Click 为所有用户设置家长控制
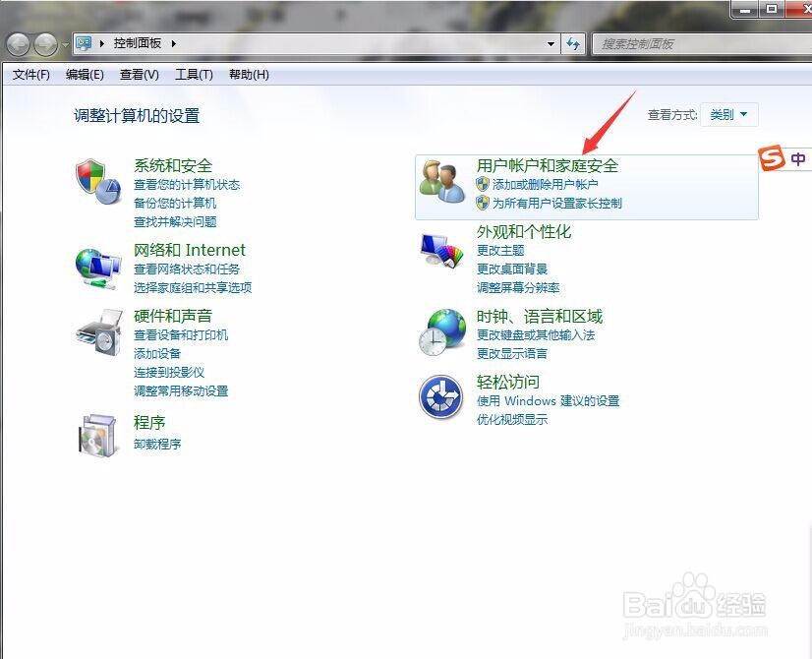Screen dimensions: 812x659 coord(553,204)
